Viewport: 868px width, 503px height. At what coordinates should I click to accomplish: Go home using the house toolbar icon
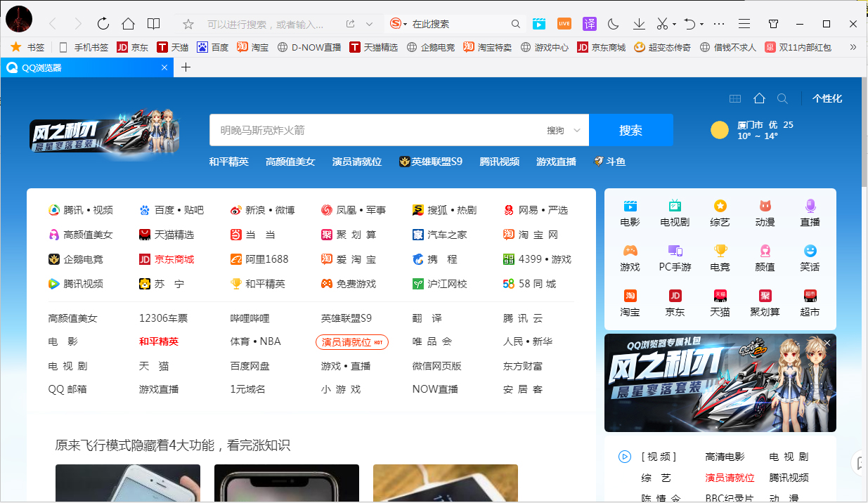(x=129, y=23)
